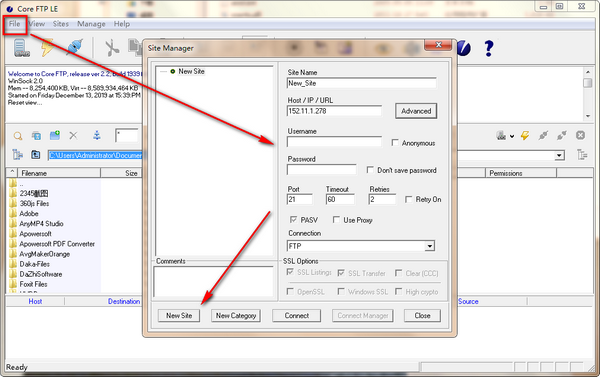Toggle the Retry On checkbox
Viewport: 600px width, 377px height.
tap(409, 199)
